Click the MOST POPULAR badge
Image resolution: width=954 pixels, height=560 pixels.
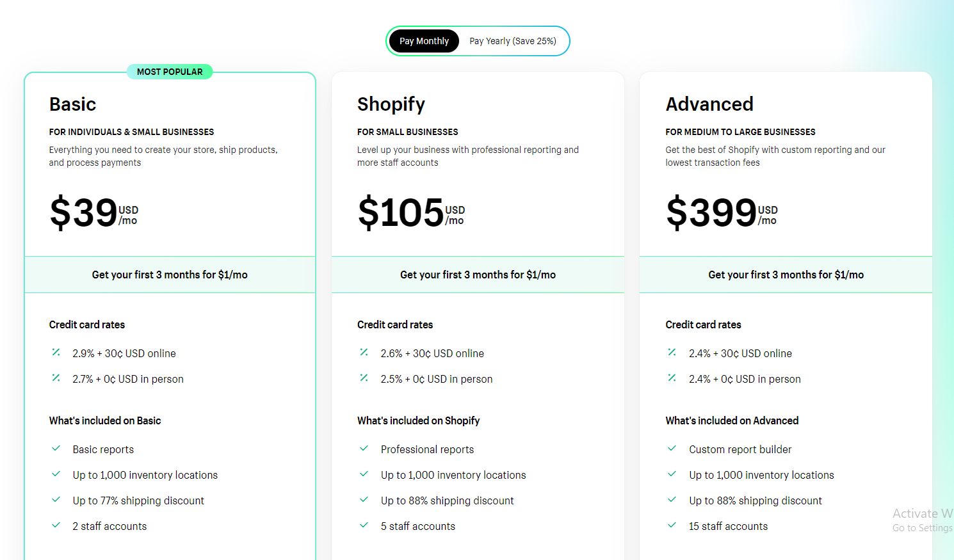point(170,72)
